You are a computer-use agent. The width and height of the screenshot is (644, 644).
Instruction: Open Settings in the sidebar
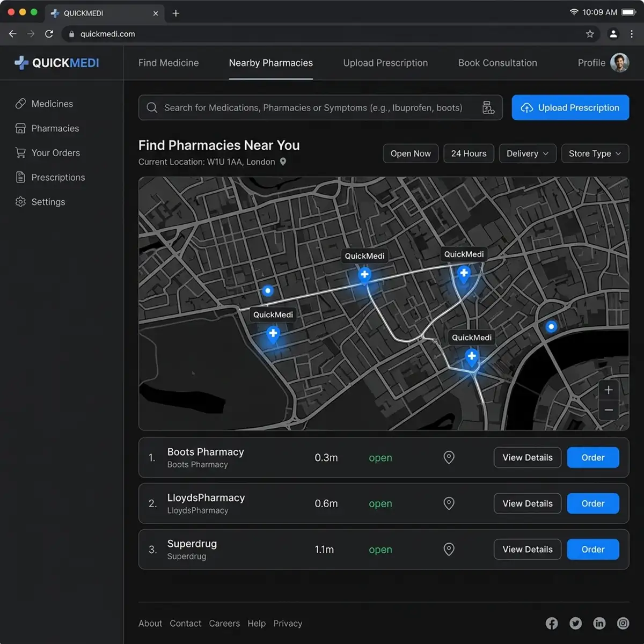click(40, 202)
